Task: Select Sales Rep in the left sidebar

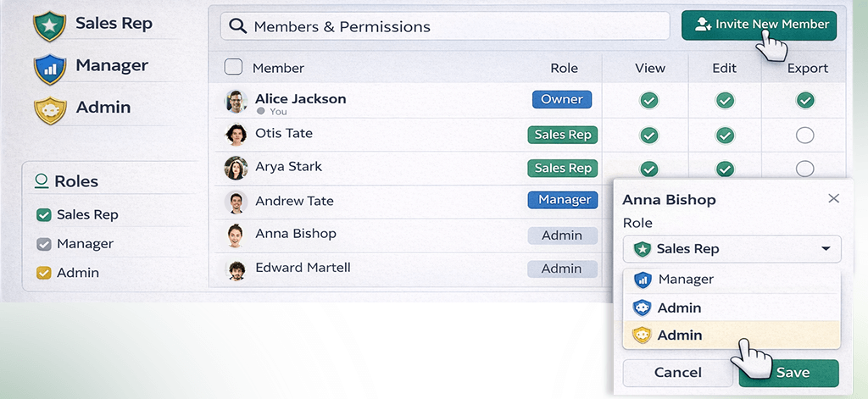Action: click(114, 23)
